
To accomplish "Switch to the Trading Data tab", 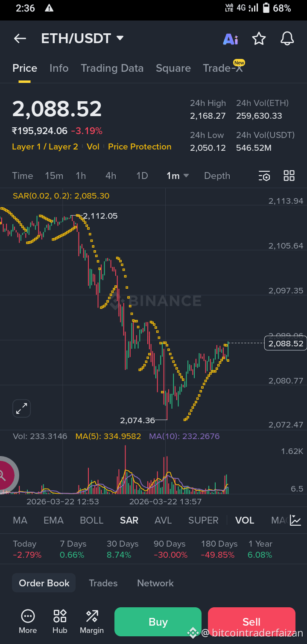I will [x=112, y=68].
